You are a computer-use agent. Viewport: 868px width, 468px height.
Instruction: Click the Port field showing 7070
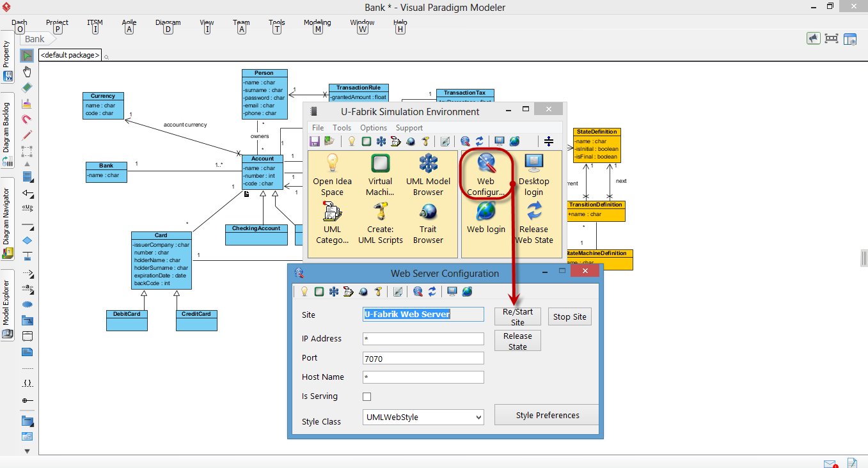pyautogui.click(x=423, y=358)
